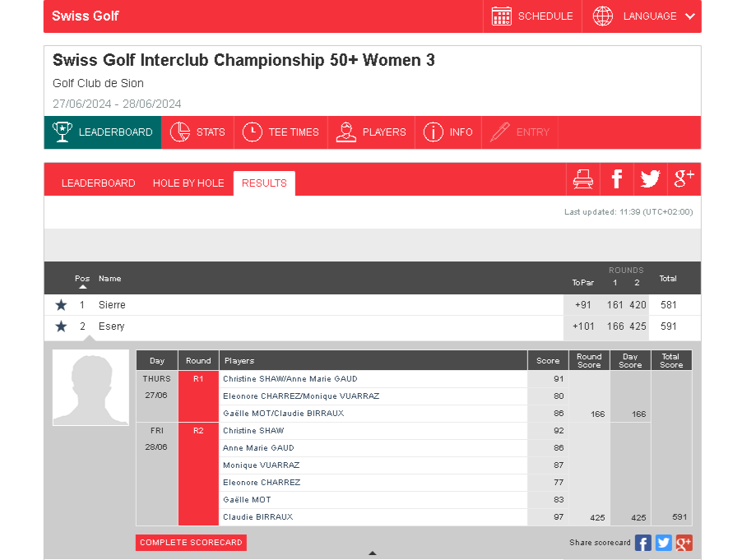Click Complete Scorecard button
Image resolution: width=747 pixels, height=560 pixels.
click(191, 543)
